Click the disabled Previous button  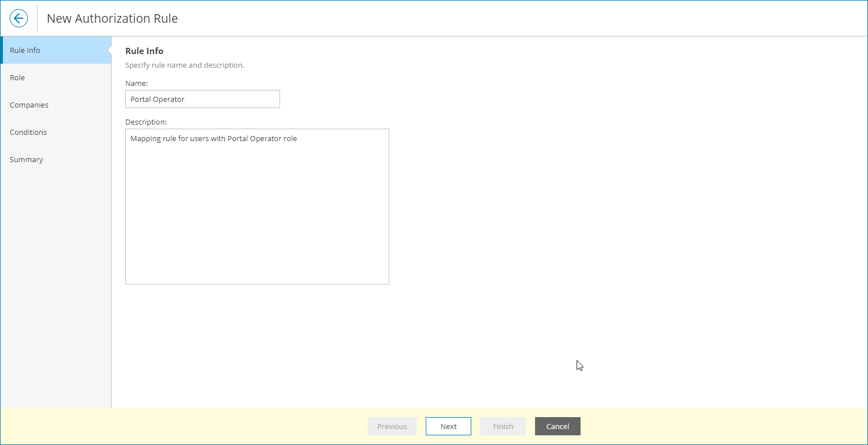tap(392, 426)
